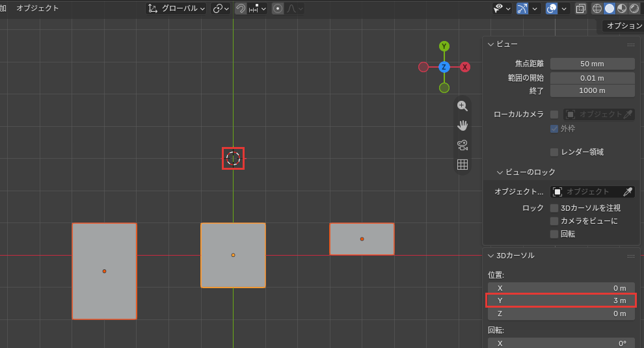
Task: Toggle proportional editing in the header
Action: 278,8
